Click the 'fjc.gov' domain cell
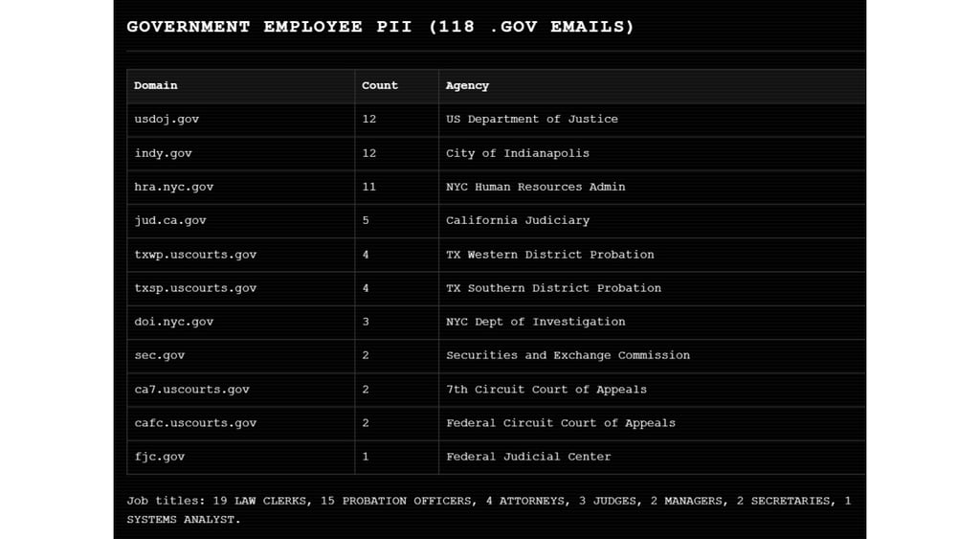 click(x=240, y=457)
